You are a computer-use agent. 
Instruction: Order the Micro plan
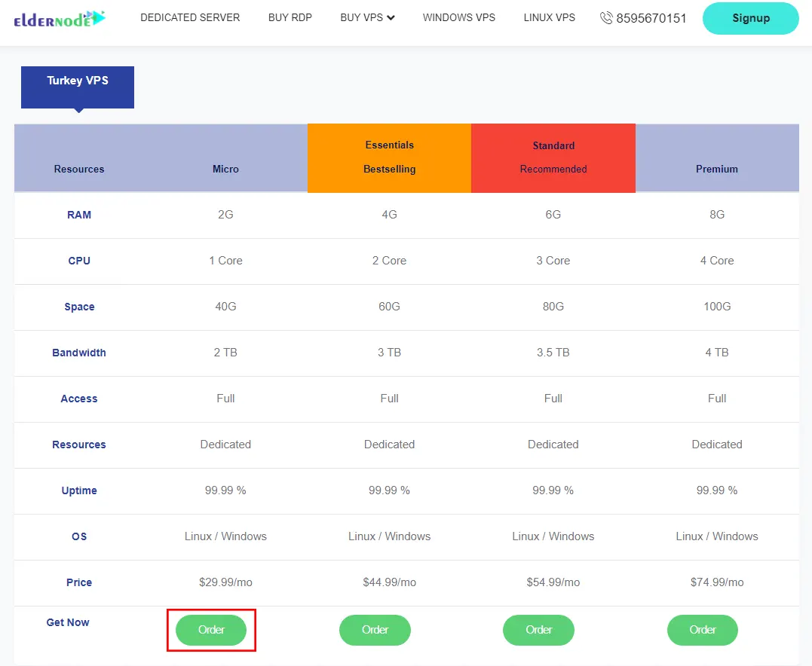point(211,630)
